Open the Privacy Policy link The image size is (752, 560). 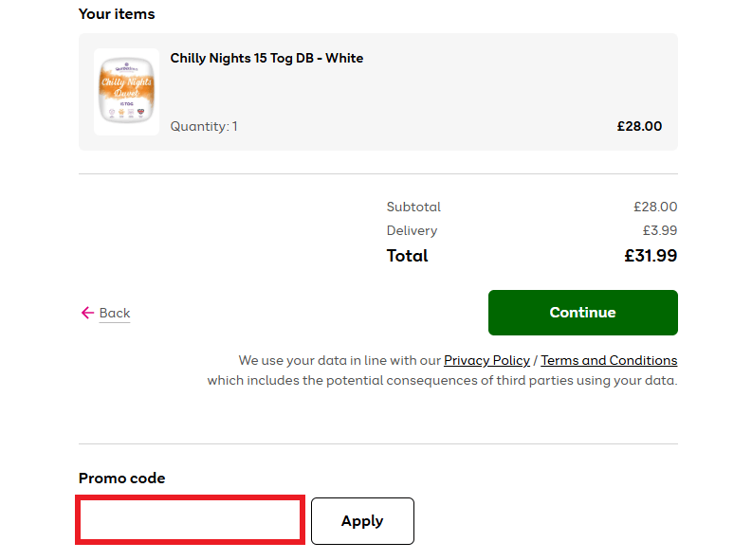click(x=486, y=360)
